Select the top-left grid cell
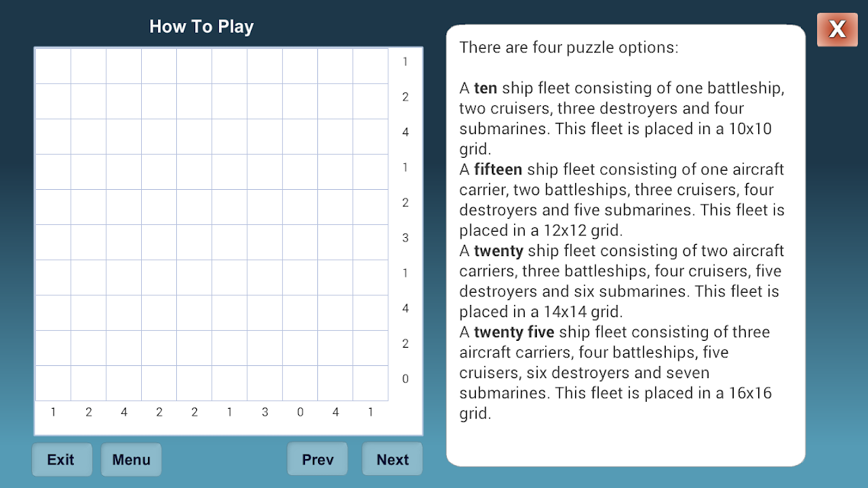Image resolution: width=868 pixels, height=488 pixels. click(53, 66)
